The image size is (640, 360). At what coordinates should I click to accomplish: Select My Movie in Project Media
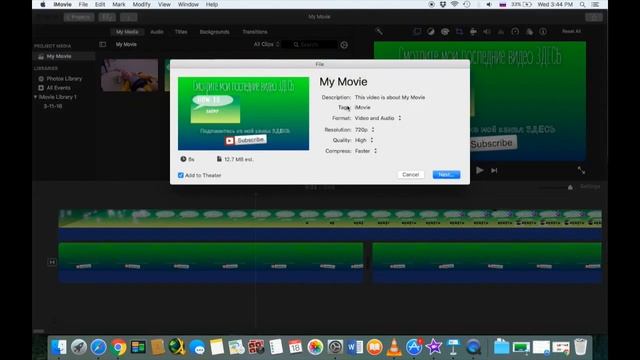coord(59,56)
